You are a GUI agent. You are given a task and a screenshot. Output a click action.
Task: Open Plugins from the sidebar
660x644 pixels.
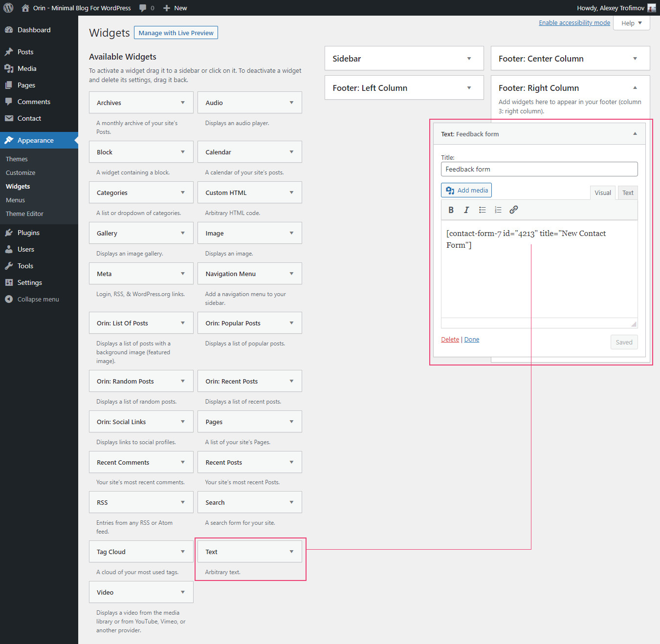(x=27, y=233)
